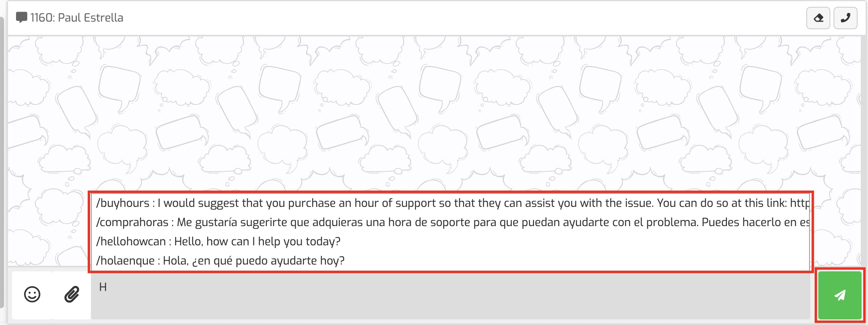Viewport: 868px width, 325px height.
Task: Click blank space in the chat header bar
Action: [441, 18]
